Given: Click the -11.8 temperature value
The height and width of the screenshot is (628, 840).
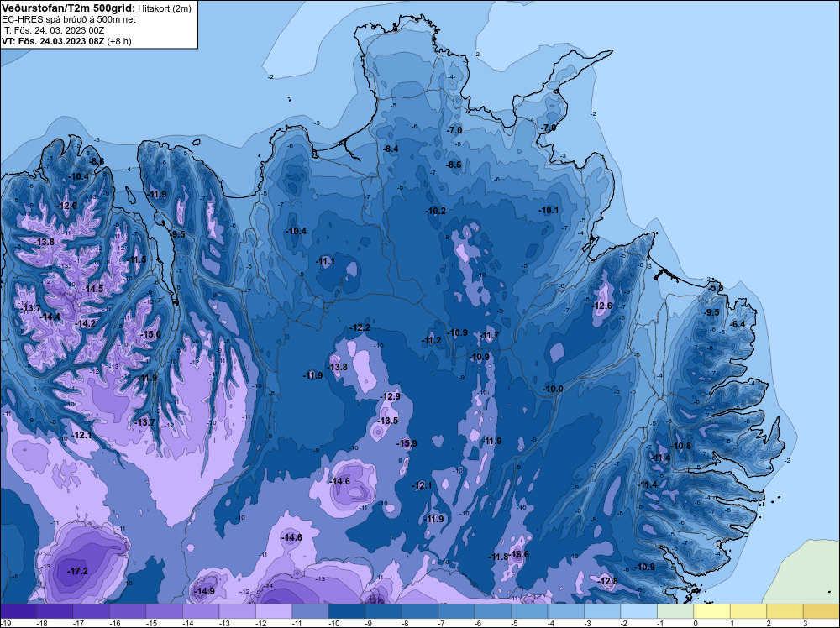Looking at the screenshot, I should click(x=498, y=557).
